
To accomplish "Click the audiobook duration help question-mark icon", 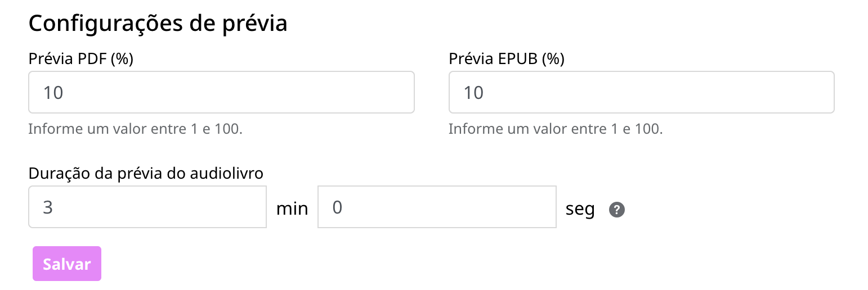I will coord(617,210).
